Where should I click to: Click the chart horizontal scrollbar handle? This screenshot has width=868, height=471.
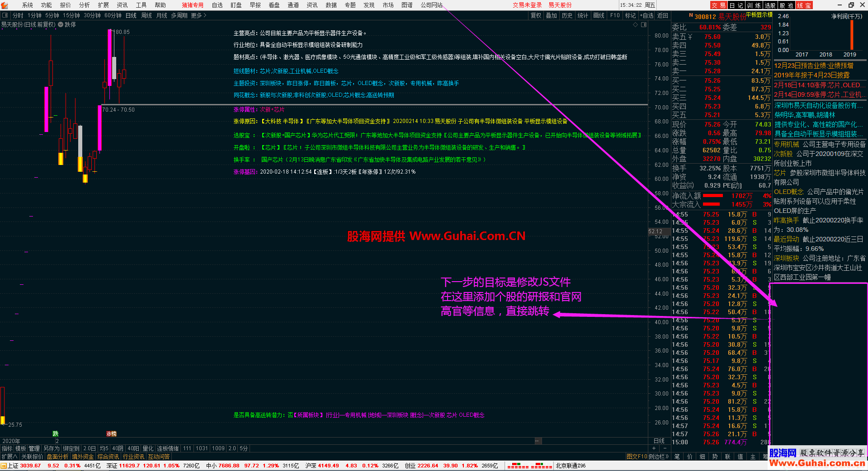[x=537, y=441]
